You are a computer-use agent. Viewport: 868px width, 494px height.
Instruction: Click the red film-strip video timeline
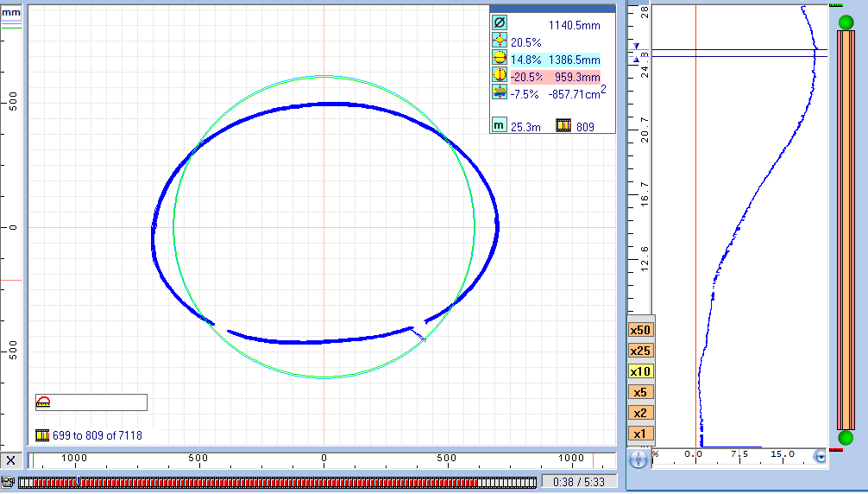[x=277, y=483]
